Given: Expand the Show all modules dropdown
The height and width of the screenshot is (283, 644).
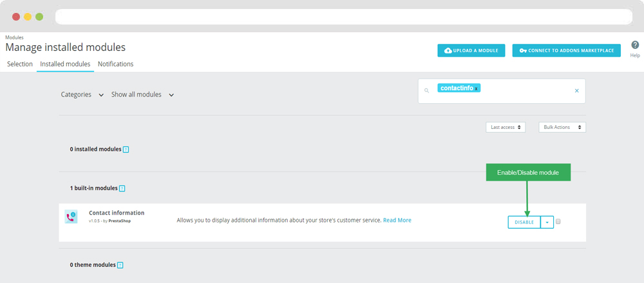Looking at the screenshot, I should (x=142, y=95).
